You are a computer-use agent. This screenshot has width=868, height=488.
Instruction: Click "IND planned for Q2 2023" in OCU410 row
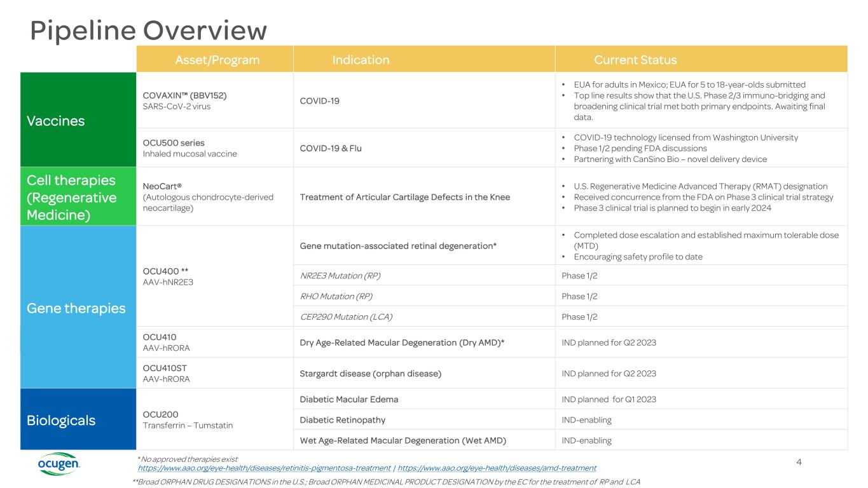pyautogui.click(x=609, y=342)
